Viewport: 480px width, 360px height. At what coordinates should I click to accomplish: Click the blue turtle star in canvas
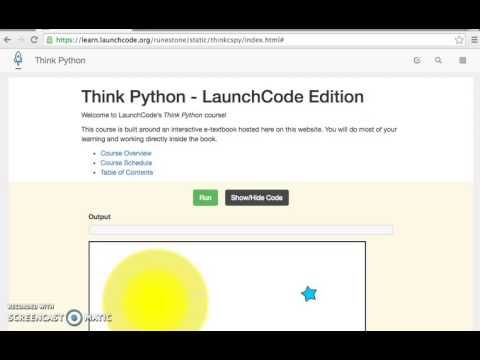(x=309, y=294)
